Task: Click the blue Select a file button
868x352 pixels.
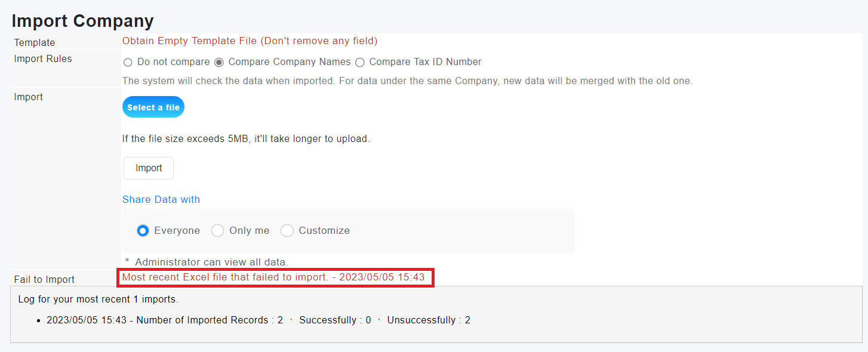Action: [153, 107]
